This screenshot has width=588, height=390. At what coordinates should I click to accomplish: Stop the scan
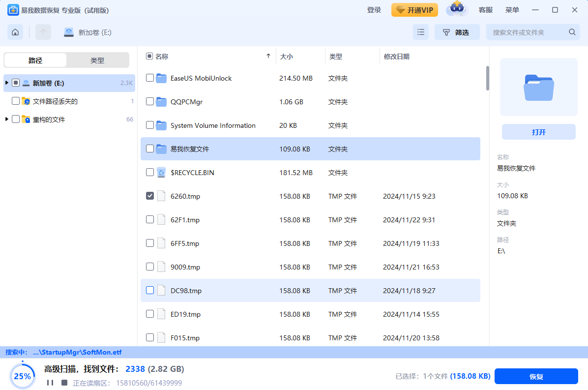pyautogui.click(x=64, y=383)
